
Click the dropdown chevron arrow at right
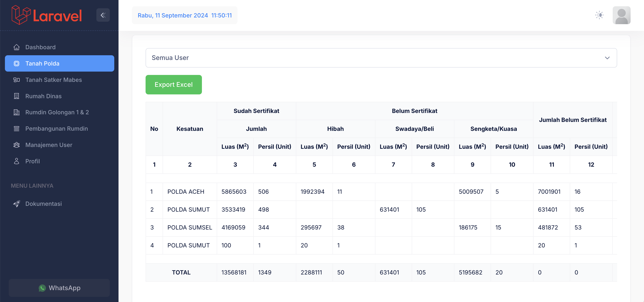(607, 58)
